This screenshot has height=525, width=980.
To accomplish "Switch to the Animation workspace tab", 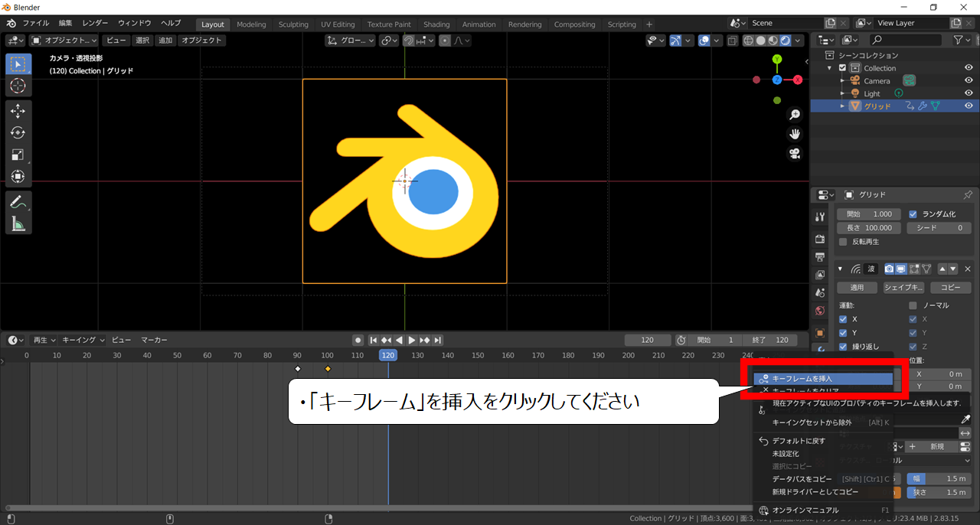I will (x=479, y=24).
